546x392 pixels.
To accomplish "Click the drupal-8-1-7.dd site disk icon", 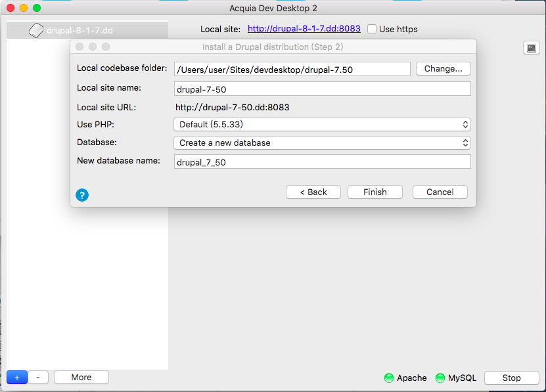I will coord(36,30).
